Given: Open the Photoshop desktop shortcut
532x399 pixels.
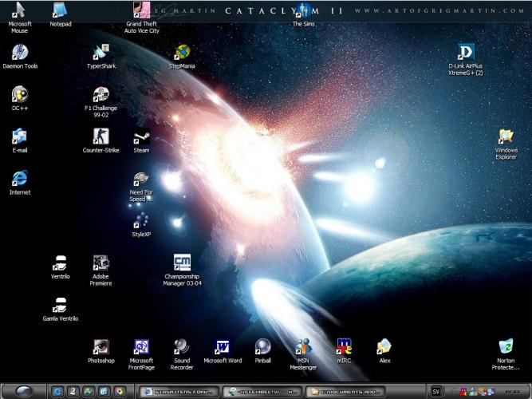Looking at the screenshot, I should (x=100, y=347).
